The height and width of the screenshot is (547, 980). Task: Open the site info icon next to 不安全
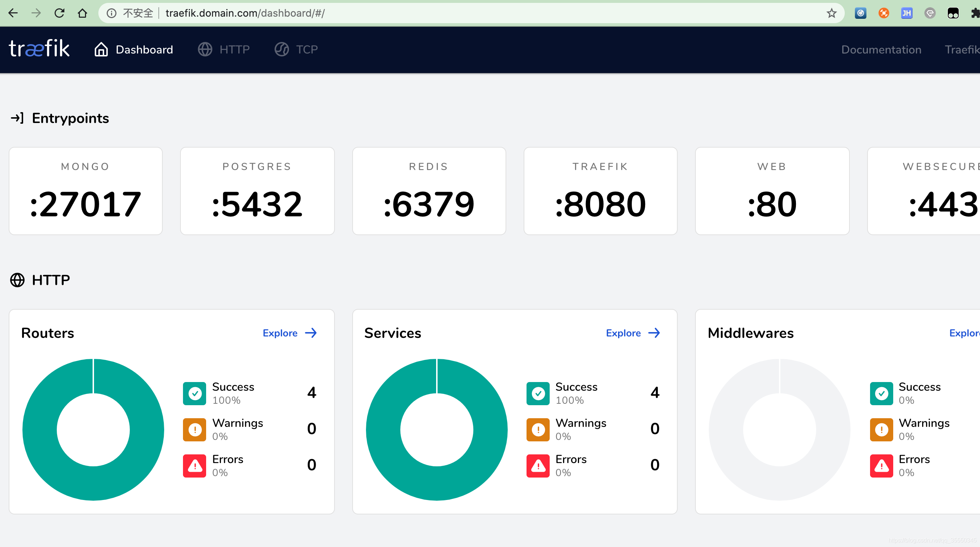(x=111, y=13)
